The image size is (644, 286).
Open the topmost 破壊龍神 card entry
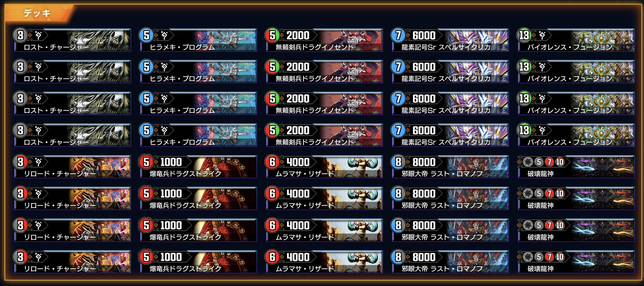576,167
